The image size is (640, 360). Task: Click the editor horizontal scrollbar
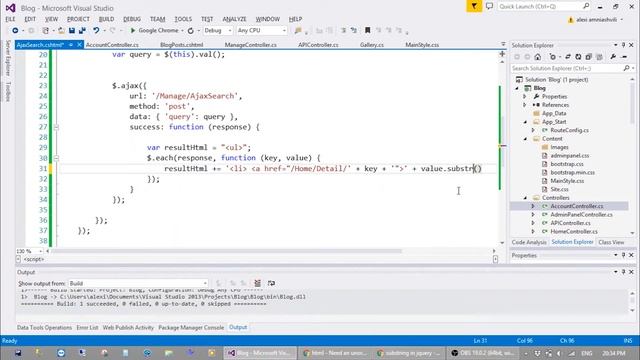pos(227,251)
